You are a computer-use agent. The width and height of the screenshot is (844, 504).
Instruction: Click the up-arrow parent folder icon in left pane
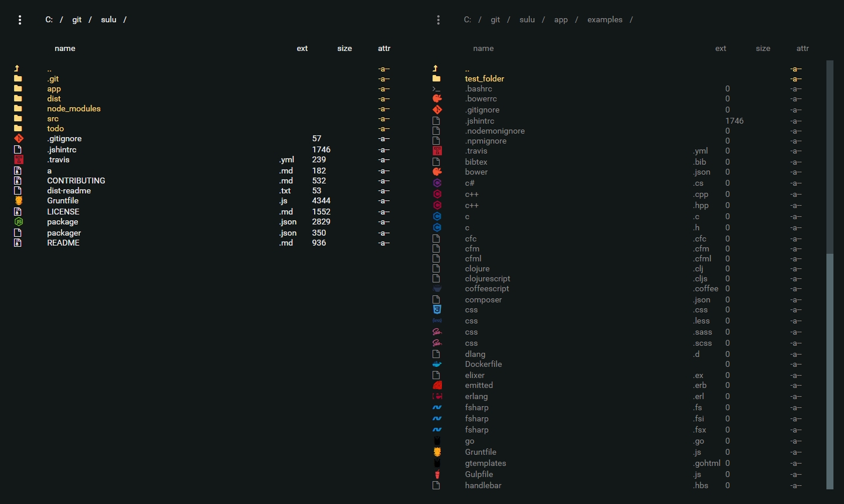point(17,69)
